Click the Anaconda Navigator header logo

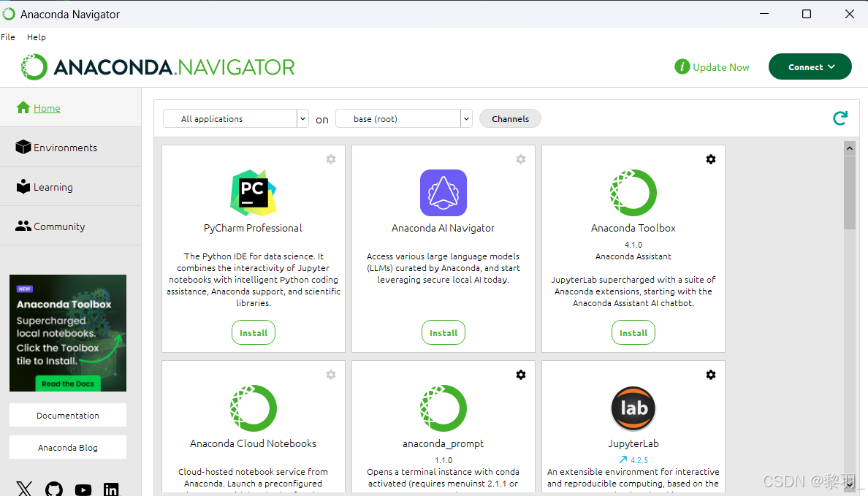pos(158,67)
